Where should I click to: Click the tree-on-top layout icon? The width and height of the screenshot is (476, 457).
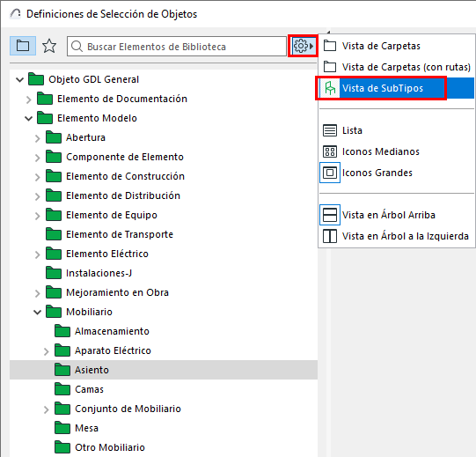(x=330, y=215)
